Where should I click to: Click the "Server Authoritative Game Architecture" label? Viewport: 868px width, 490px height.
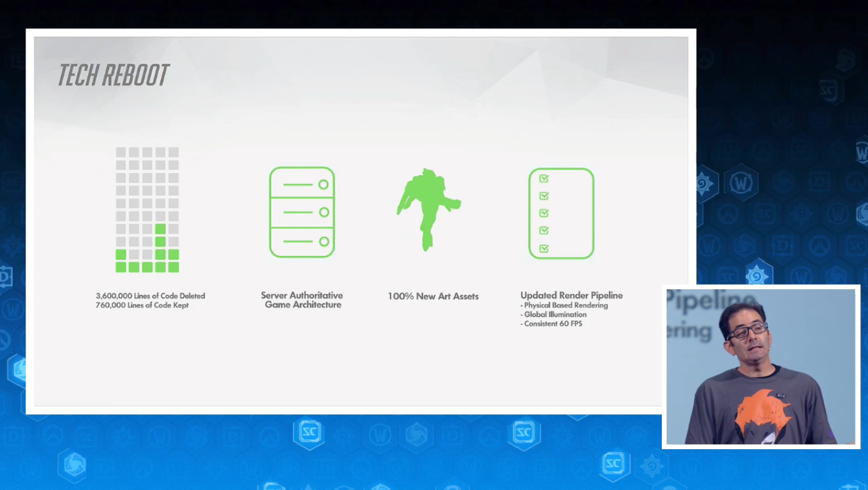point(302,300)
